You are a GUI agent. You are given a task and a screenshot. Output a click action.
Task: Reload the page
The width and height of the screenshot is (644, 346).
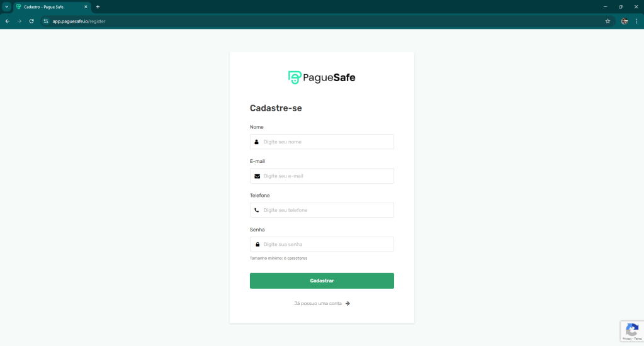[31, 21]
